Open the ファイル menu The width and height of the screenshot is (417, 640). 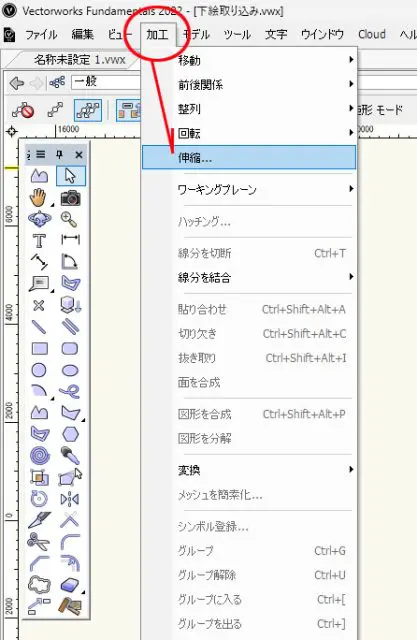coord(41,34)
